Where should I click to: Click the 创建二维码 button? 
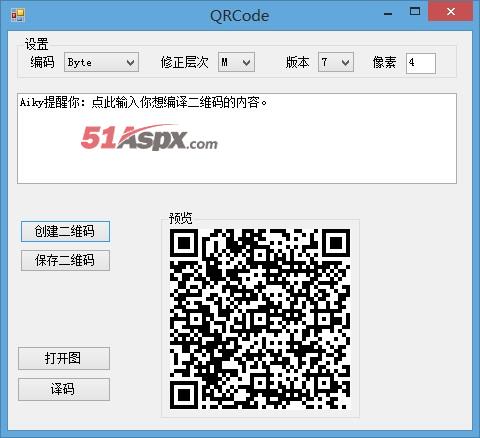click(65, 231)
